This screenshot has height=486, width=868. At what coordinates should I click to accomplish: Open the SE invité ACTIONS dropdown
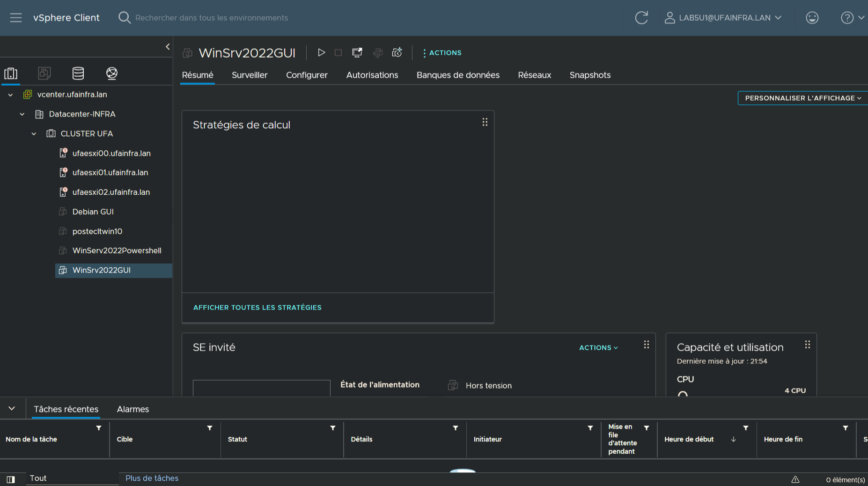click(x=598, y=347)
